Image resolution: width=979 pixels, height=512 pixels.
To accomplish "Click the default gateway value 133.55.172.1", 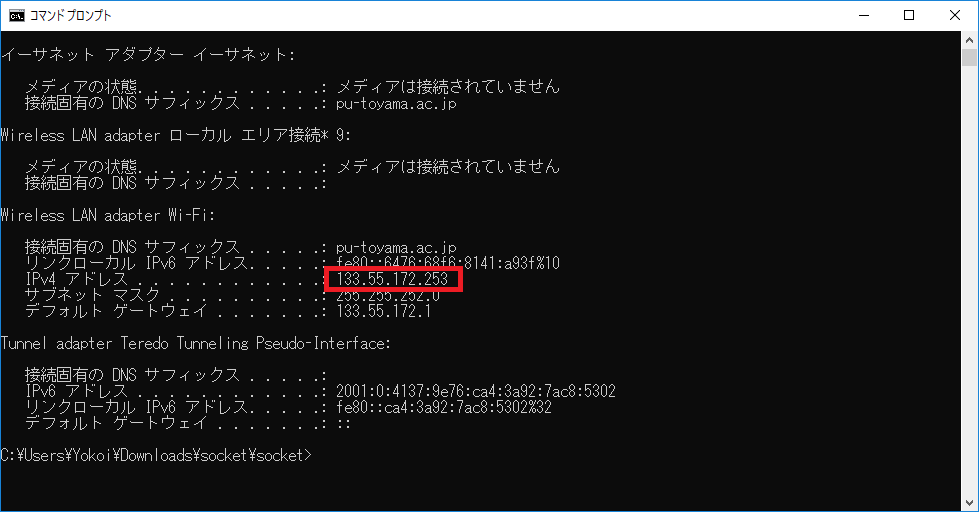I will [x=383, y=311].
